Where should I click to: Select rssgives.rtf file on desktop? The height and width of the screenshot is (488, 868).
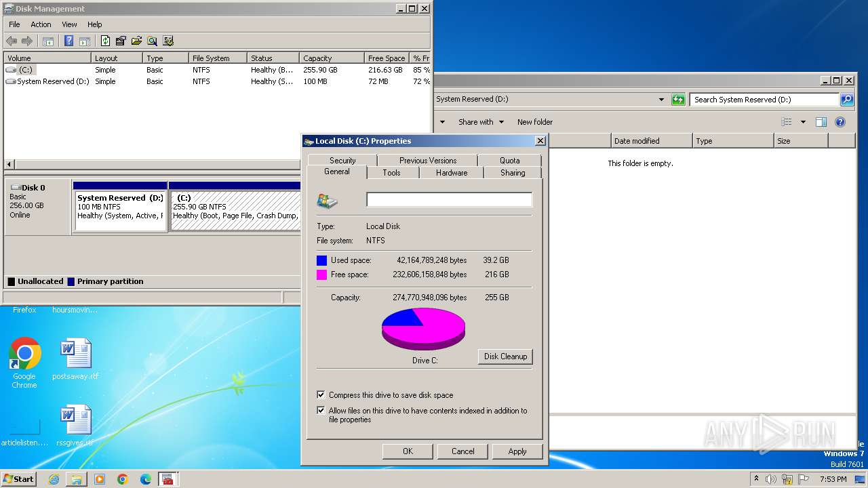point(75,426)
